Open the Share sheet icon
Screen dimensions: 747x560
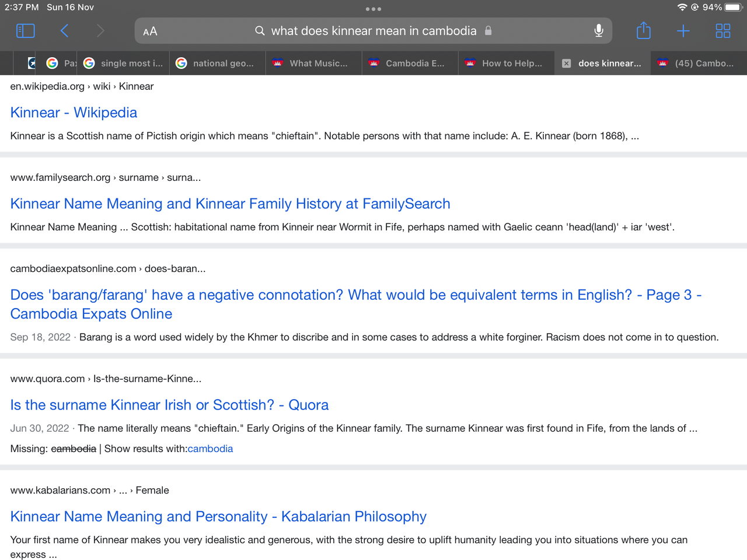[643, 30]
